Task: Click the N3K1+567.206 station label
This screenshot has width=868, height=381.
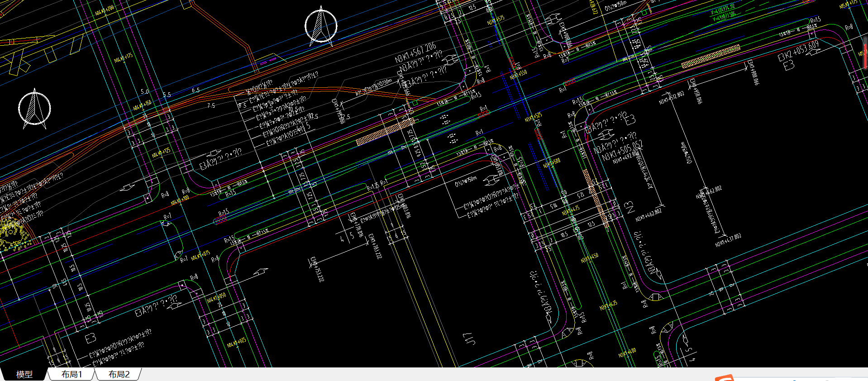Action: [x=415, y=53]
